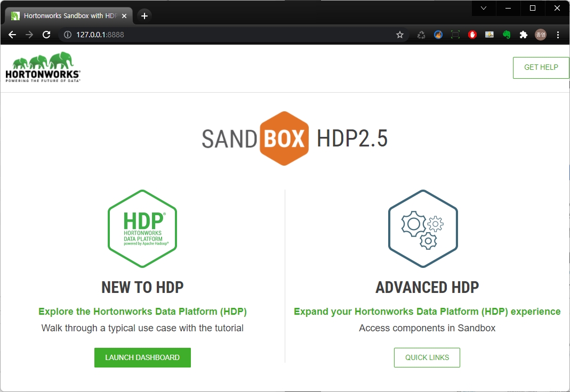
Task: Click the NEW TO HDP heading
Action: pyautogui.click(x=142, y=288)
